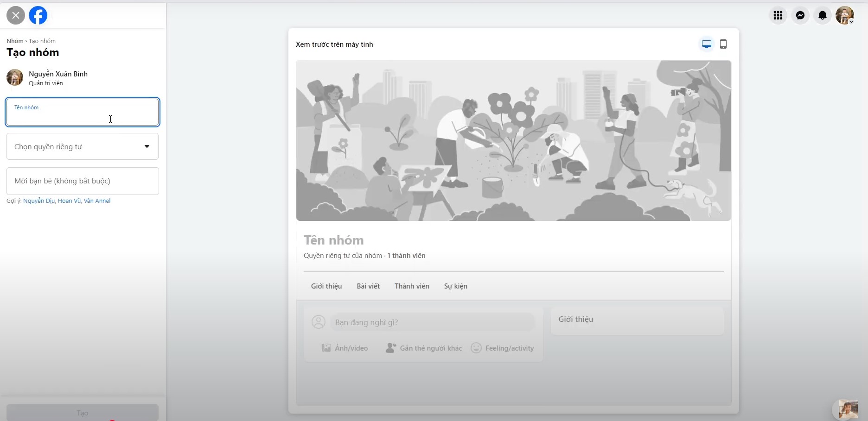Switch preview to desktop view
The height and width of the screenshot is (421, 868).
tap(706, 44)
